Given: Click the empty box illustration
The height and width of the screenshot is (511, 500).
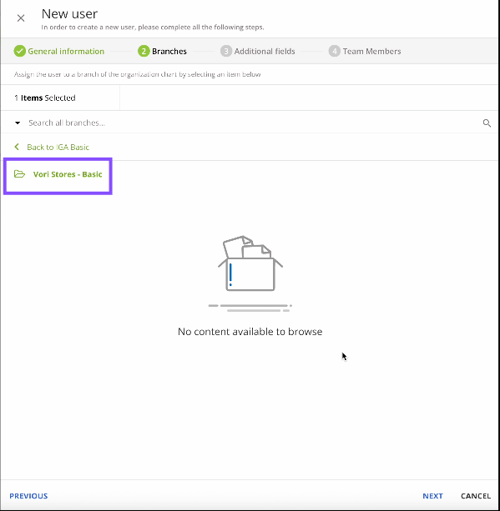Looking at the screenshot, I should 250,273.
